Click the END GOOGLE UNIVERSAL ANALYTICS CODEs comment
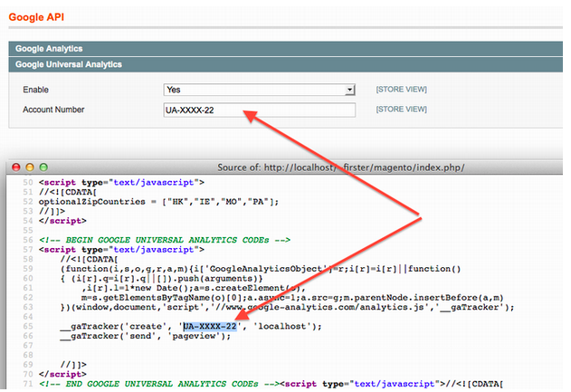 click(x=159, y=384)
